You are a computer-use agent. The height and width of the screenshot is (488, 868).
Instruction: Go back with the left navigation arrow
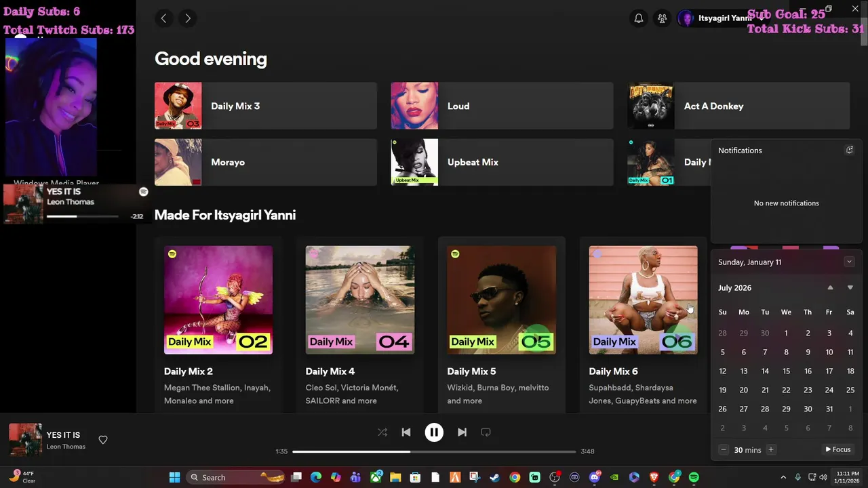(163, 18)
